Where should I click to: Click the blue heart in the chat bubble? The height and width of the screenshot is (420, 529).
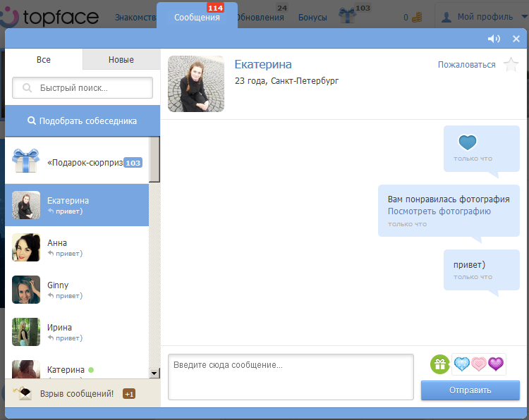(x=467, y=142)
